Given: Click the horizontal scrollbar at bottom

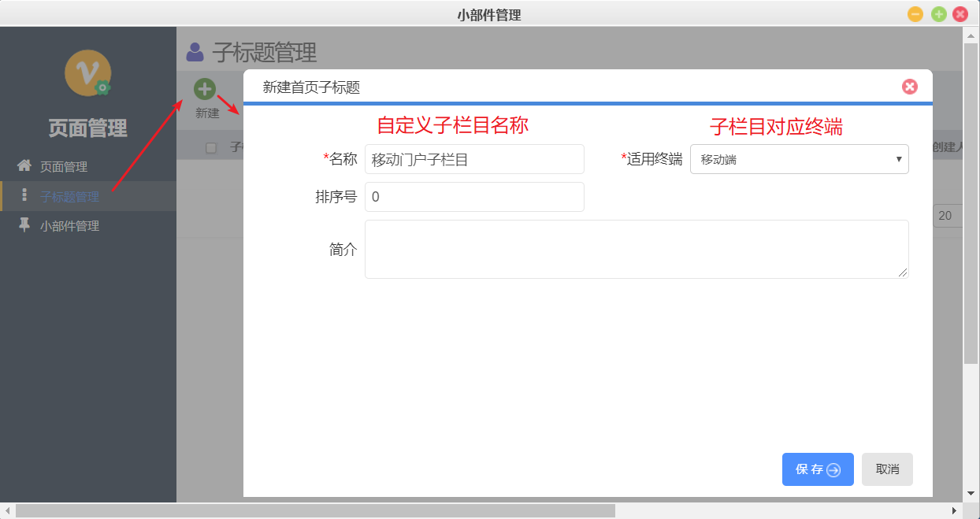Looking at the screenshot, I should [315, 511].
